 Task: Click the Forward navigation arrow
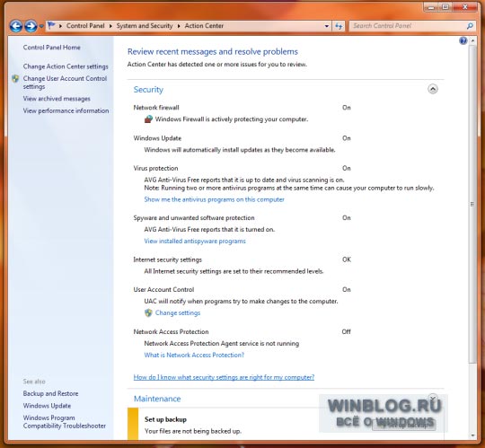[x=31, y=26]
